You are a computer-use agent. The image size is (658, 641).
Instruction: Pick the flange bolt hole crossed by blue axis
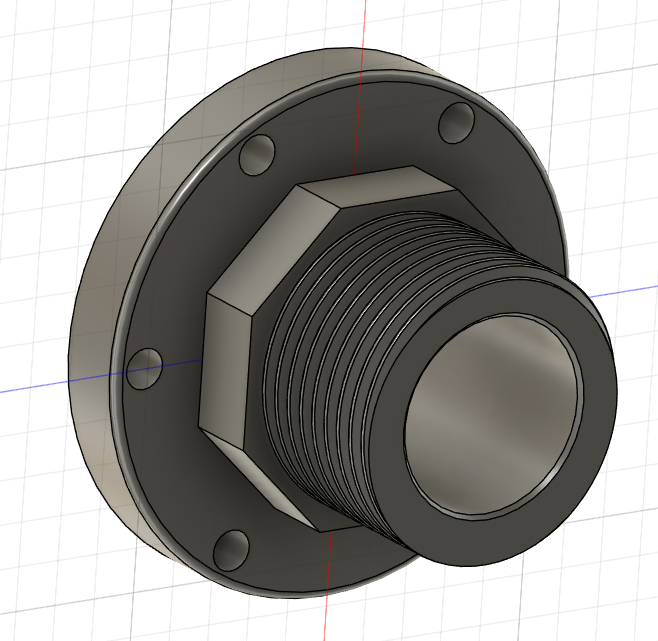tap(144, 369)
